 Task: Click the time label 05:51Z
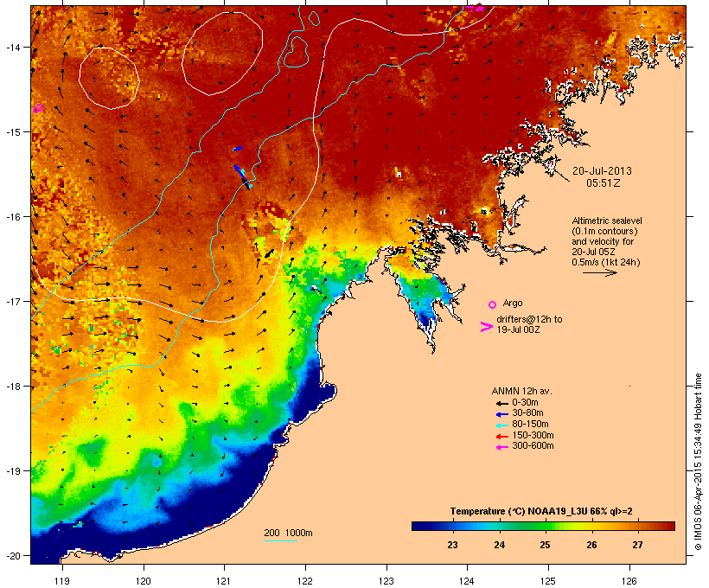604,183
